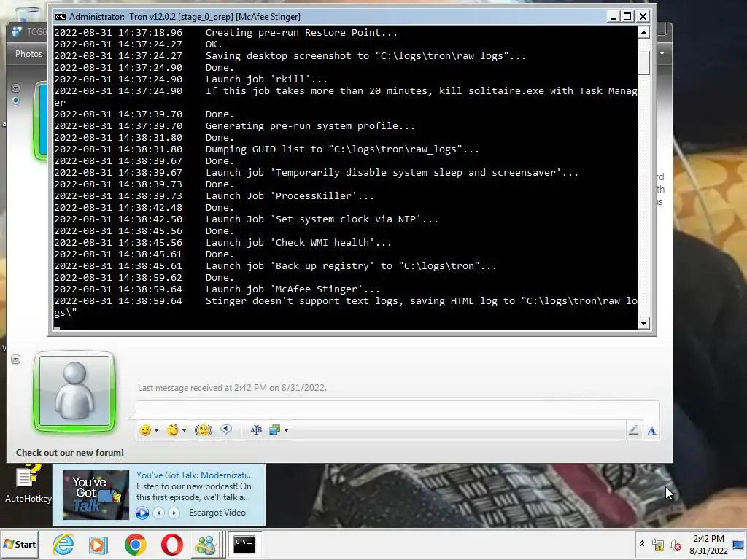Click your display picture in Messenger
This screenshot has width=747, height=560.
coord(74,392)
